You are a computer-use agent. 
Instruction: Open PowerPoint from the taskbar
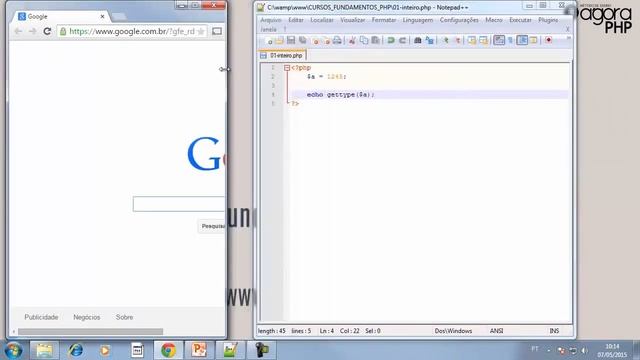point(199,350)
